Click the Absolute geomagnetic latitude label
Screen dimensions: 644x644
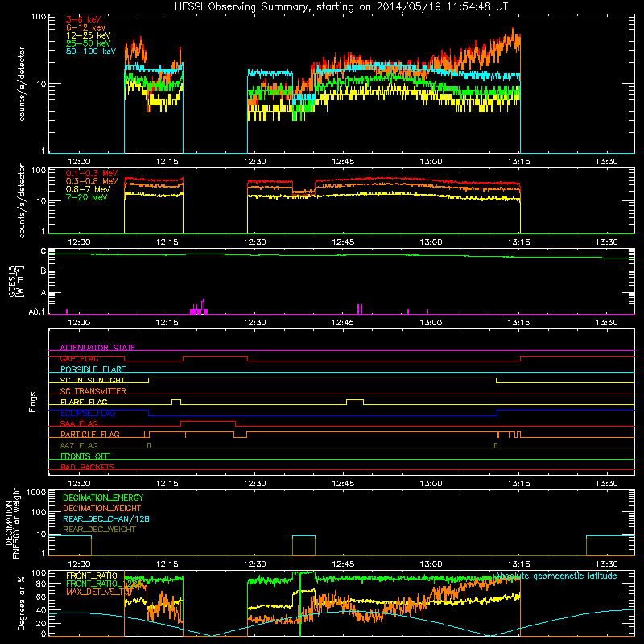pos(556,576)
